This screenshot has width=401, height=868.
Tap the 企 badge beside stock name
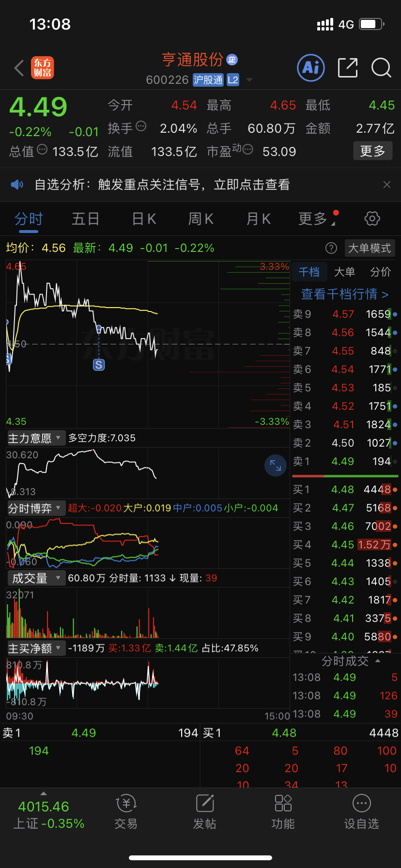coord(232,60)
